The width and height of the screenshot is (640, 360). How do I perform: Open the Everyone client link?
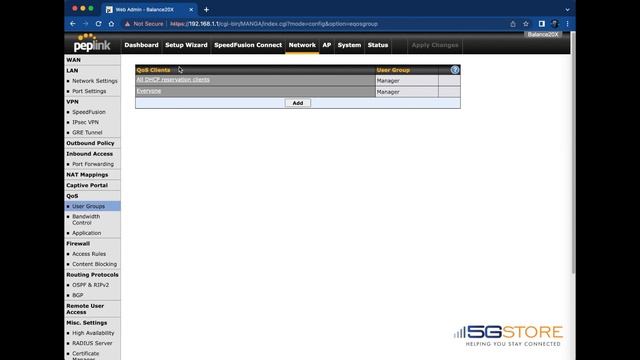[149, 91]
